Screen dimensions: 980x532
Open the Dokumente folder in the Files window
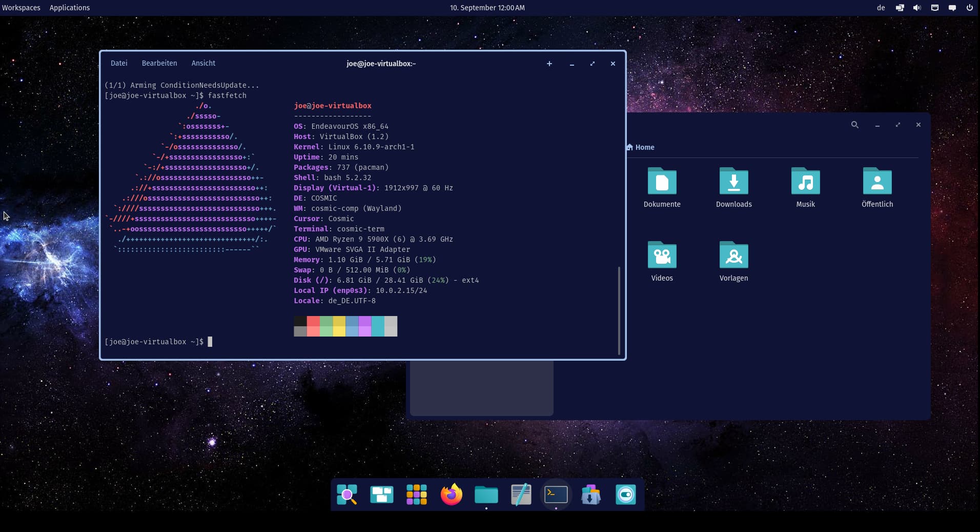662,188
